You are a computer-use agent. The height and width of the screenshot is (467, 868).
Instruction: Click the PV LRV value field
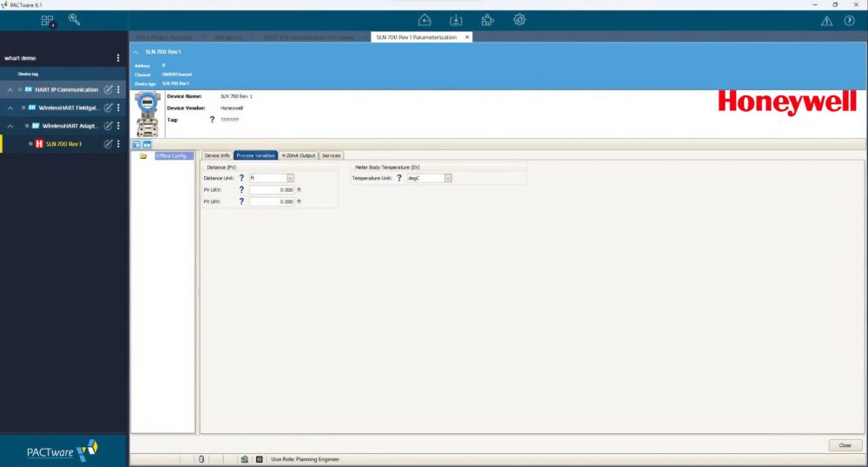click(x=272, y=201)
